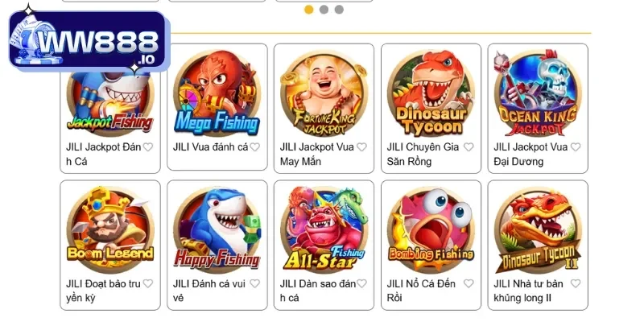Open the Ocean King Jackpot game
Image resolution: width=644 pixels, height=322 pixels.
pyautogui.click(x=538, y=93)
